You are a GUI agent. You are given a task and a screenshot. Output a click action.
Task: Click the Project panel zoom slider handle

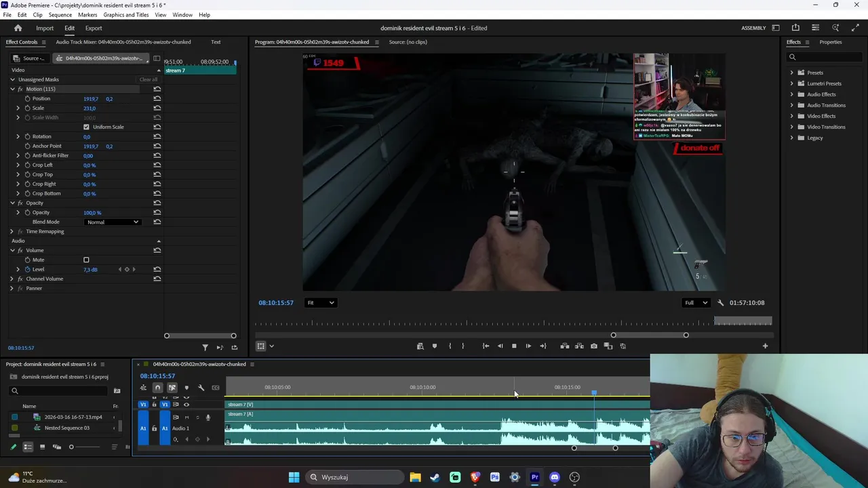pyautogui.click(x=71, y=447)
